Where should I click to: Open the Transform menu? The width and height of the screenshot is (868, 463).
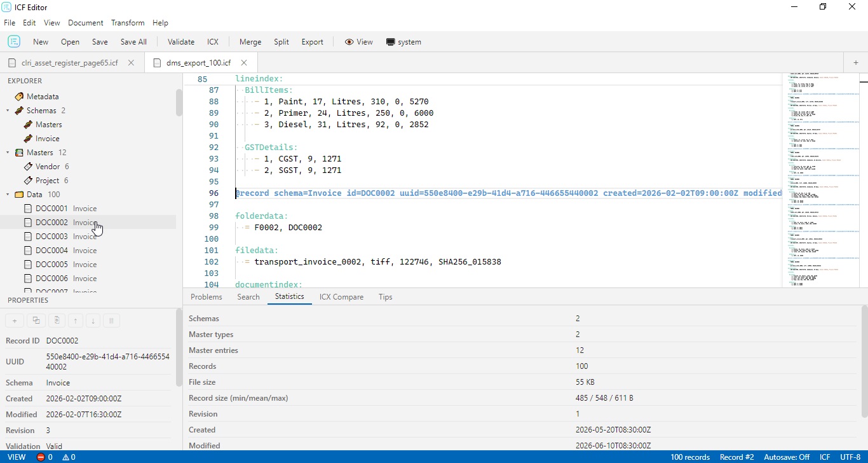pyautogui.click(x=128, y=23)
